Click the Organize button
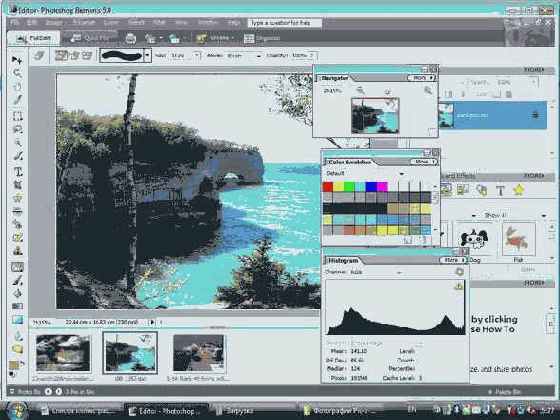The width and height of the screenshot is (560, 420). pos(262,38)
